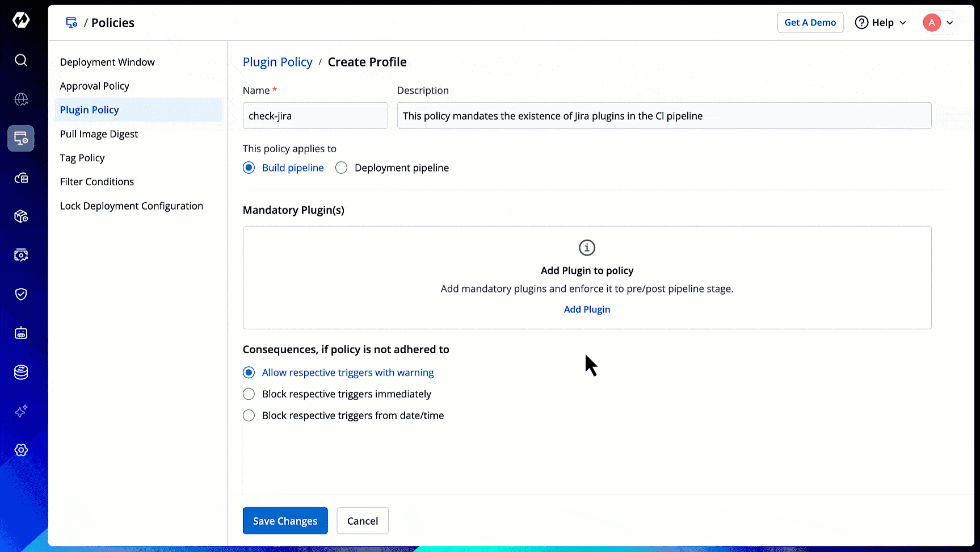Image resolution: width=980 pixels, height=552 pixels.
Task: Go to Approval Policy in the side menu
Action: (95, 86)
